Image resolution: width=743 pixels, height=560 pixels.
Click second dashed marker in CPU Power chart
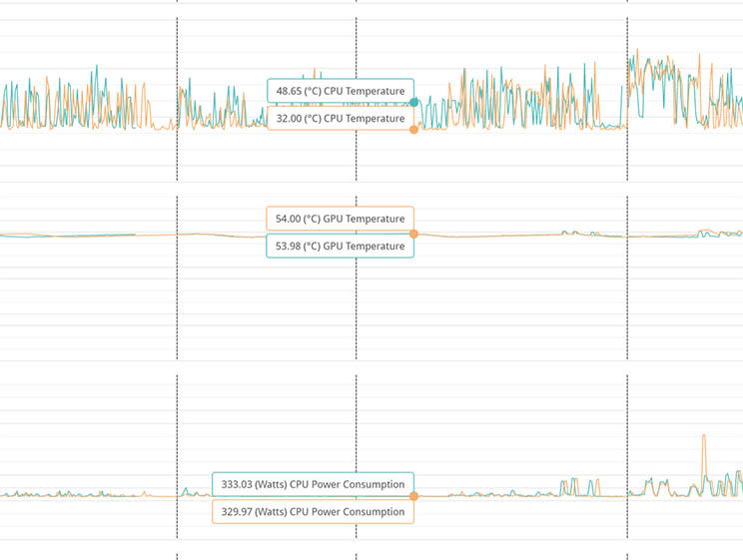pyautogui.click(x=357, y=429)
